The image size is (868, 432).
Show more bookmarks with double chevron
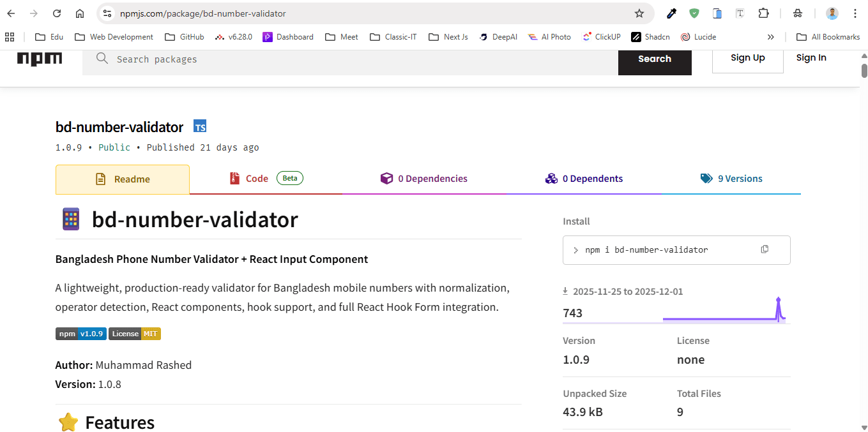[771, 37]
